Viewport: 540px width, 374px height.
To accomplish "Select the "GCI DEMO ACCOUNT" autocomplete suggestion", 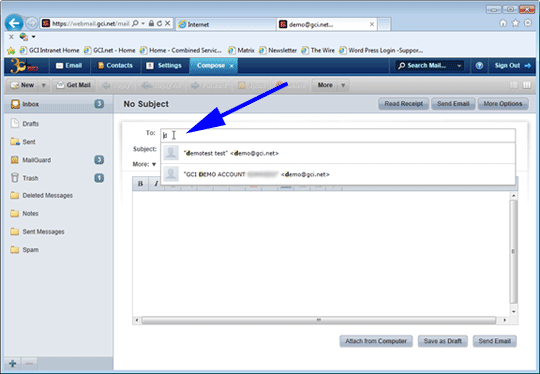I will pyautogui.click(x=338, y=174).
